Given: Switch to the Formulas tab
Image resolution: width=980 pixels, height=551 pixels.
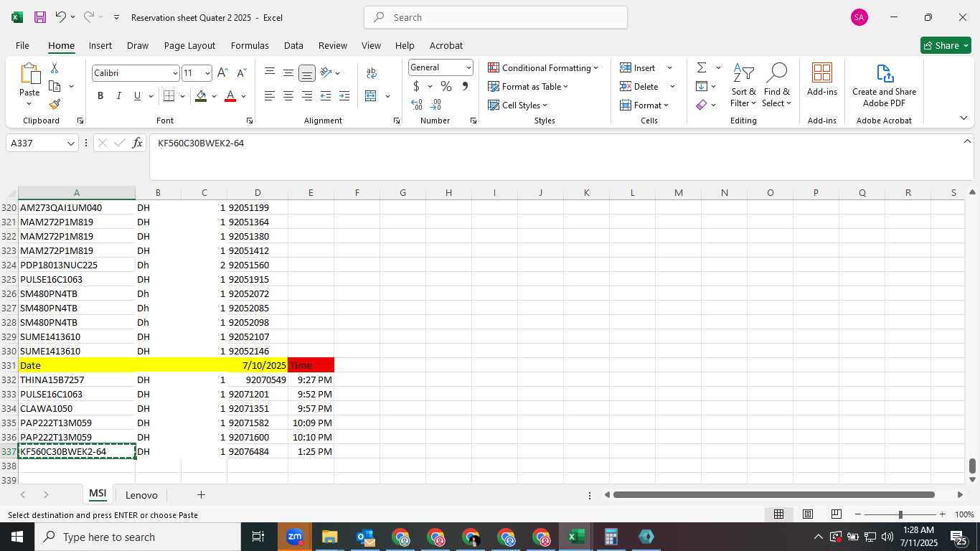Looking at the screenshot, I should (250, 45).
